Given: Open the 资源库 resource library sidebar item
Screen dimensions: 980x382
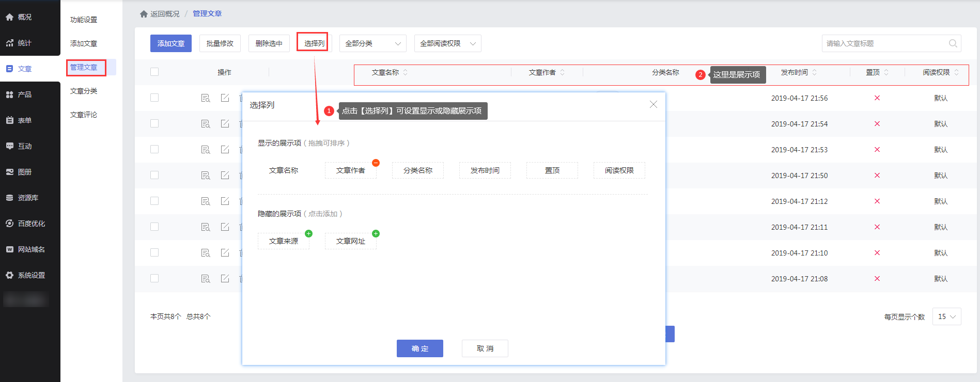Looking at the screenshot, I should coord(22,198).
